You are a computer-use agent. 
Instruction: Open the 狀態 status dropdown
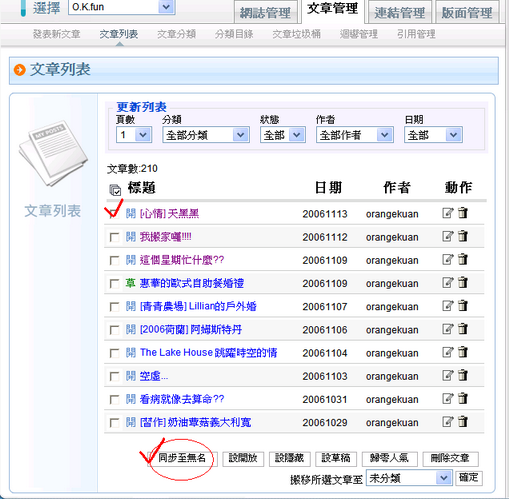click(x=283, y=135)
